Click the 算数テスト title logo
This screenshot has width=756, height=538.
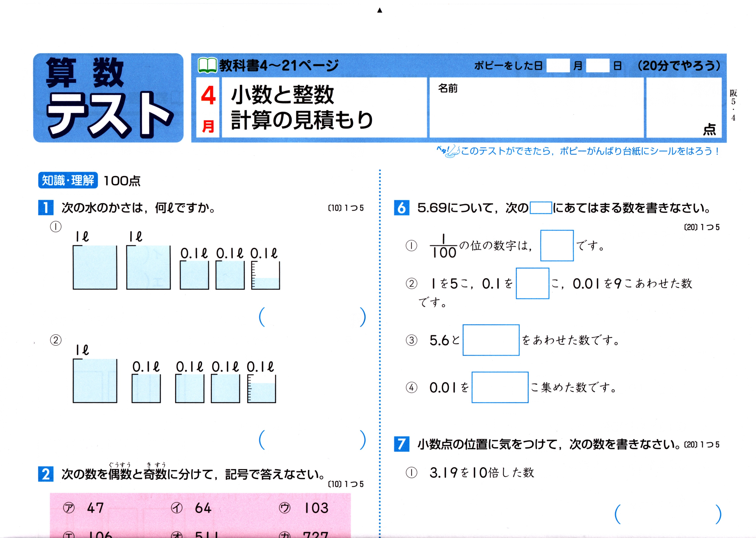coord(108,98)
